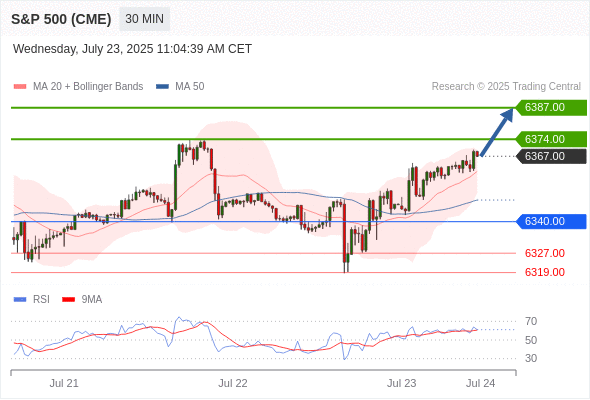Click the blue MA 50 legend swatch

point(162,87)
